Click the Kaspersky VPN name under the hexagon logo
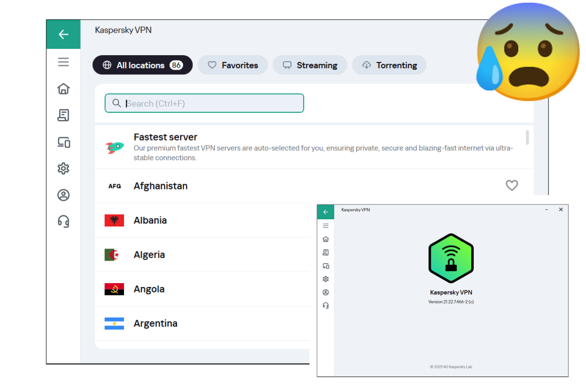 point(451,292)
